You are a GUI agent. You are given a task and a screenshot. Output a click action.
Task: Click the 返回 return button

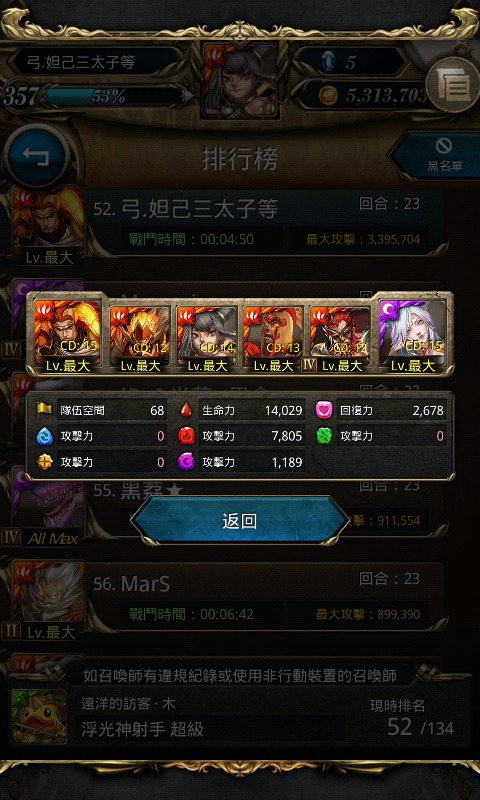click(239, 521)
